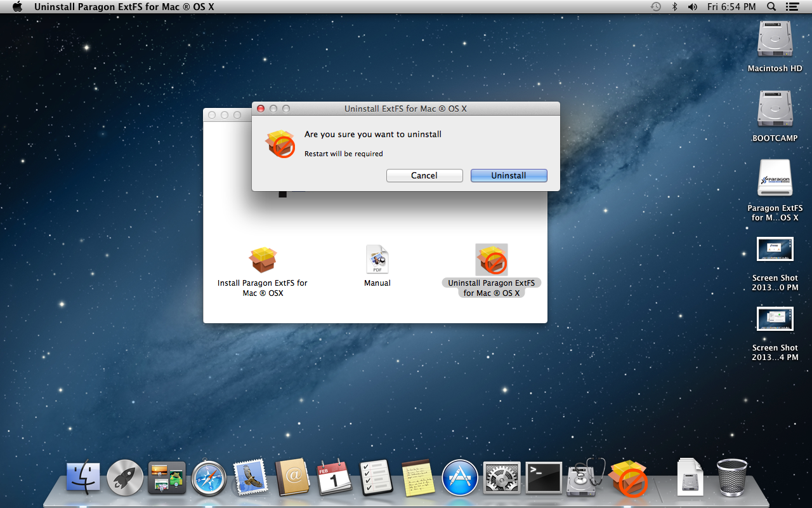Select the Screen Shot 2013…0 PM thumbnail
The height and width of the screenshot is (508, 812).
pyautogui.click(x=775, y=250)
